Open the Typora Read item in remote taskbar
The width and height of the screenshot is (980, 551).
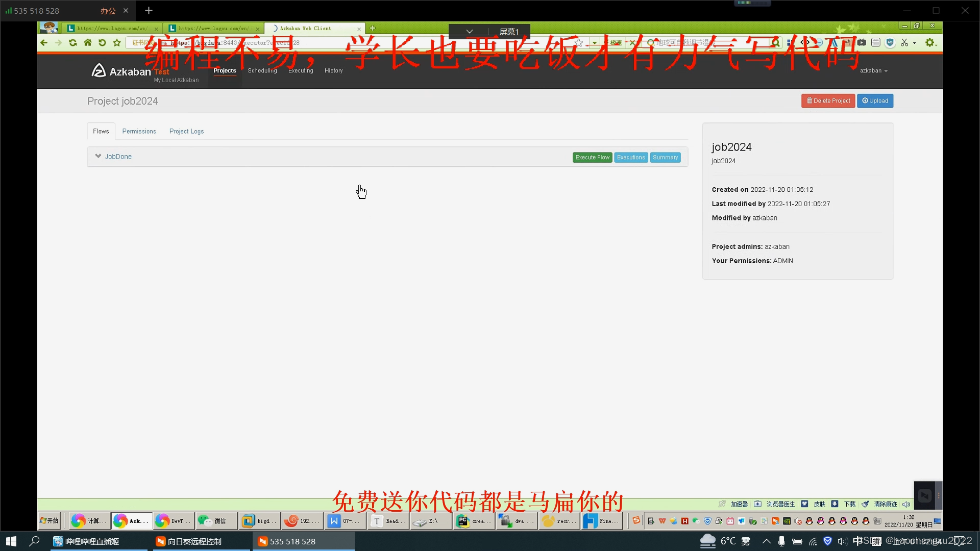(387, 521)
